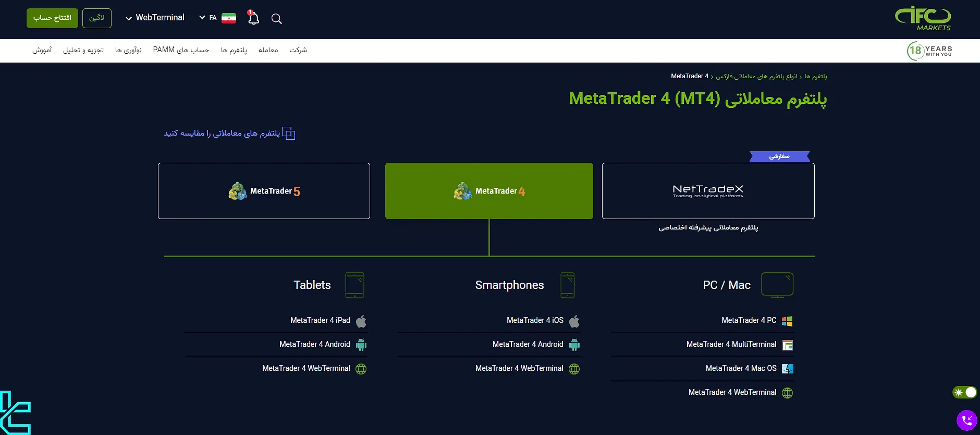Click the purple phone callback button
Image resolution: width=980 pixels, height=435 pixels.
coord(967,420)
